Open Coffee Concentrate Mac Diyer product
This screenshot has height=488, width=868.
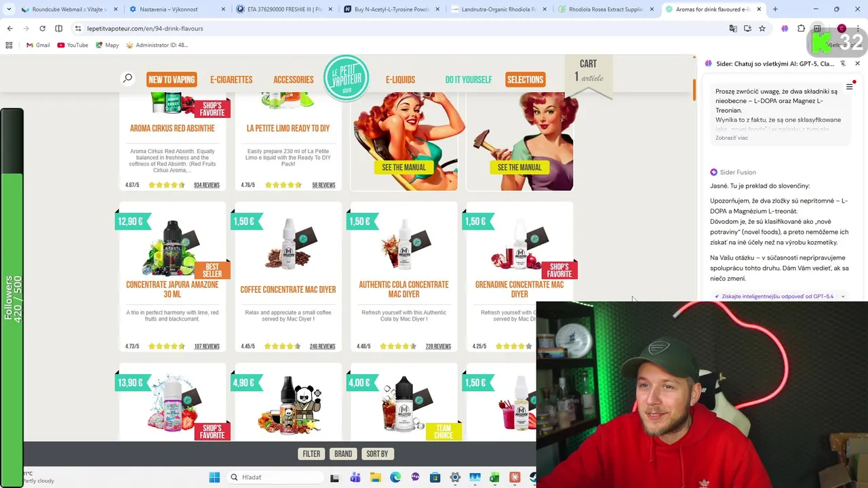288,289
